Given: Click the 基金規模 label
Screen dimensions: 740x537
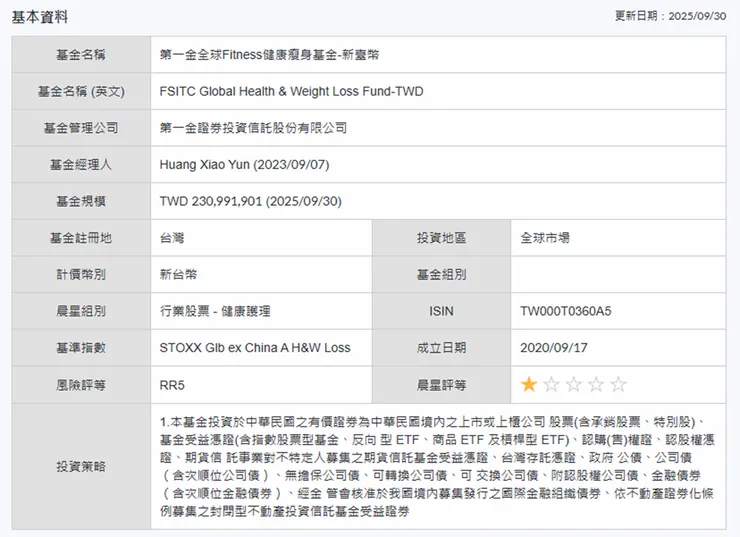Looking at the screenshot, I should coord(81,201).
